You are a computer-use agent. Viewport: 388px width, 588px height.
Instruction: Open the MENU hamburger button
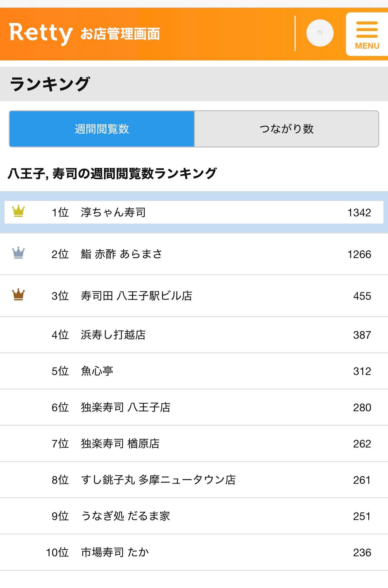coord(367,34)
